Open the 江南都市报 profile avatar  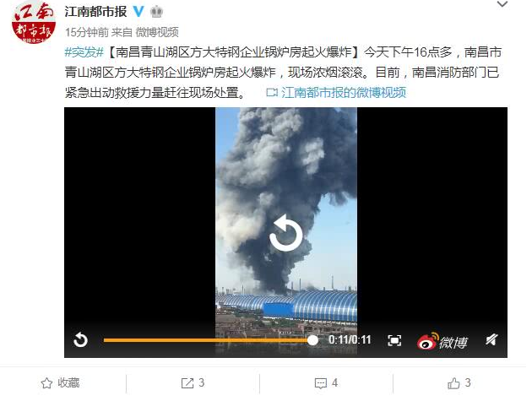click(33, 22)
